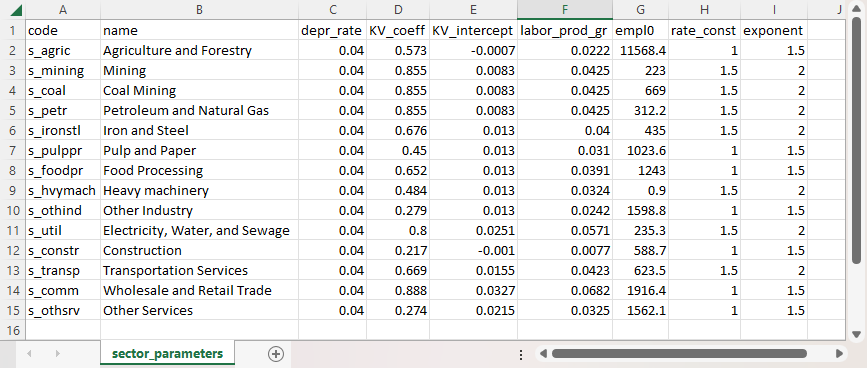The height and width of the screenshot is (368, 867).
Task: Click empl0 value 0.9
Action: (x=640, y=190)
